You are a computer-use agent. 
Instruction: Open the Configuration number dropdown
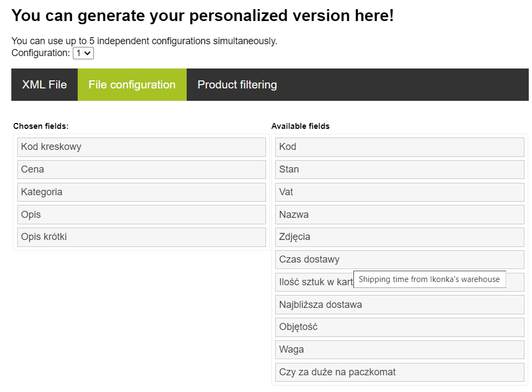(83, 53)
